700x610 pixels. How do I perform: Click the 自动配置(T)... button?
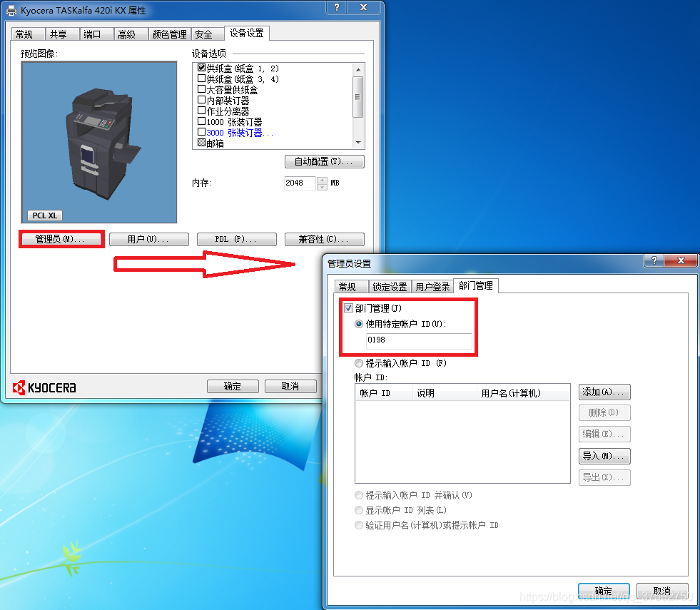[325, 161]
